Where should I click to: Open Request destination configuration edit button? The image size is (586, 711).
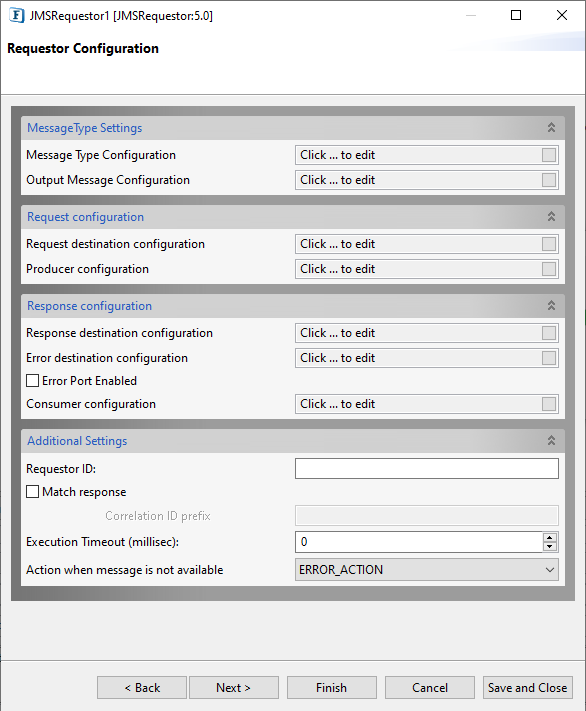[x=549, y=244]
